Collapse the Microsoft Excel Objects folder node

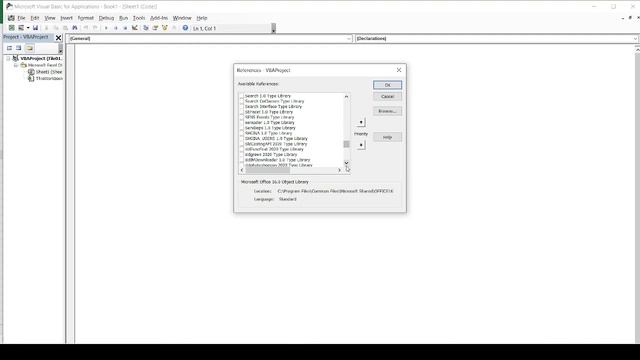pos(16,65)
